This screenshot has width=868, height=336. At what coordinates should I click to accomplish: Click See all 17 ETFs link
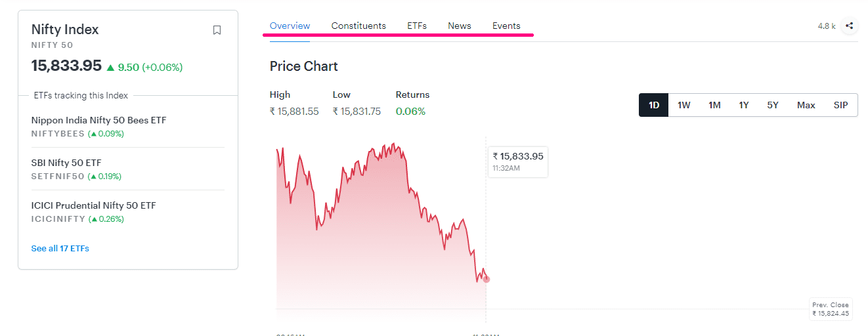pos(60,249)
